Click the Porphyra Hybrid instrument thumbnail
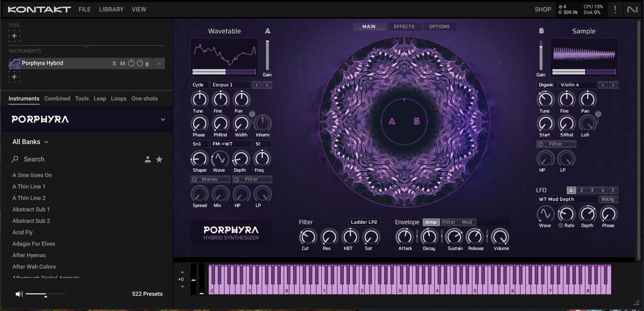This screenshot has width=644, height=311. click(14, 63)
